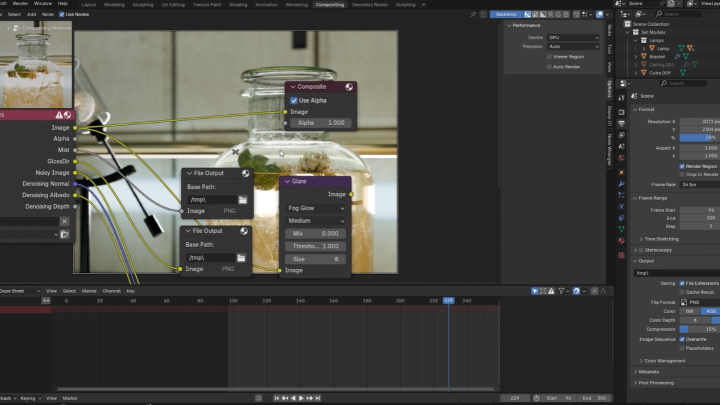Switch to the Geometry Nodes workspace tab
Image resolution: width=720 pixels, height=405 pixels.
(370, 5)
